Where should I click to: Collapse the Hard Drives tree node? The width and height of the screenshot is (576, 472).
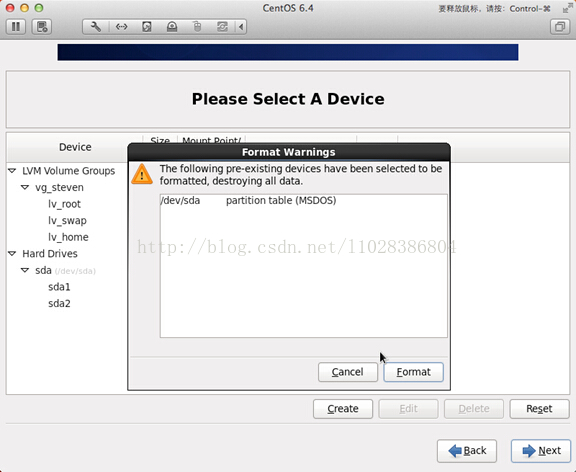pyautogui.click(x=12, y=253)
